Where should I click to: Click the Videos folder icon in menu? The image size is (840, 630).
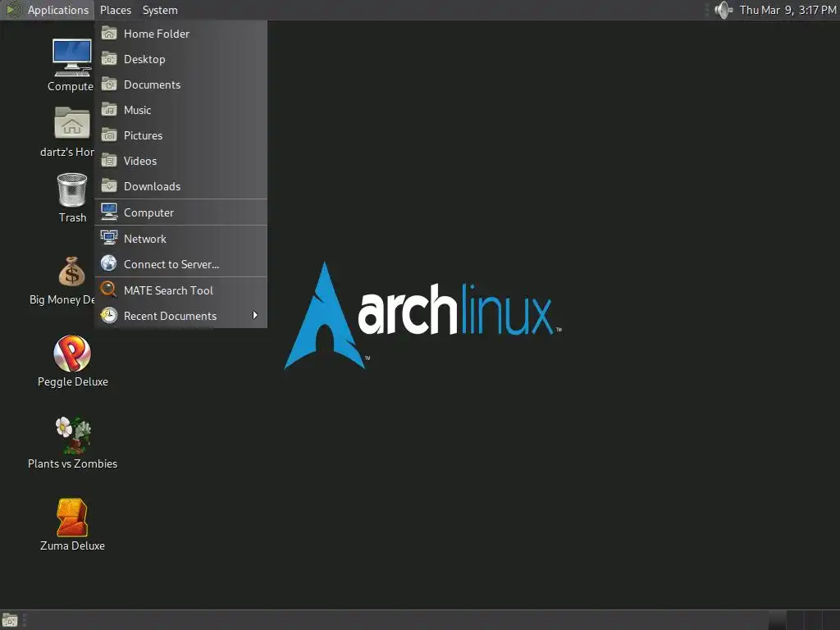[x=109, y=160]
